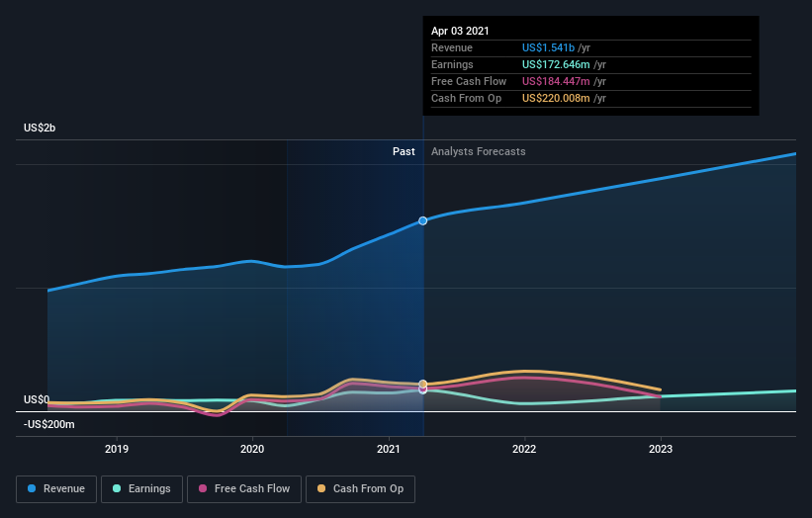
Task: Click the Analysts Forecasts label
Action: [x=478, y=151]
